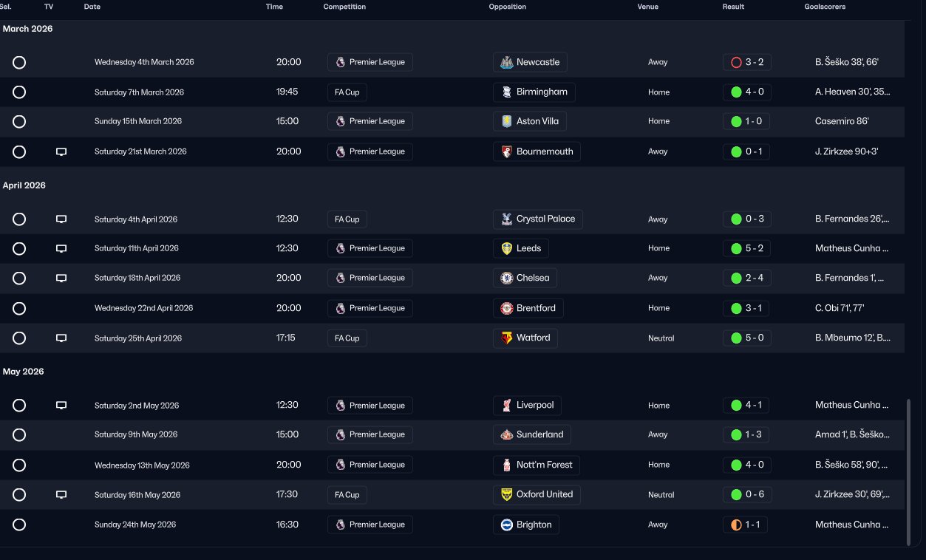
Task: Click TV icon for Leeds match
Action: tap(61, 248)
